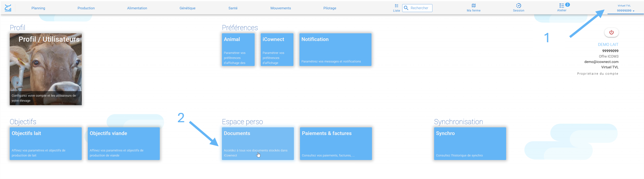Open the Production menu
Image resolution: width=644 pixels, height=179 pixels.
86,8
